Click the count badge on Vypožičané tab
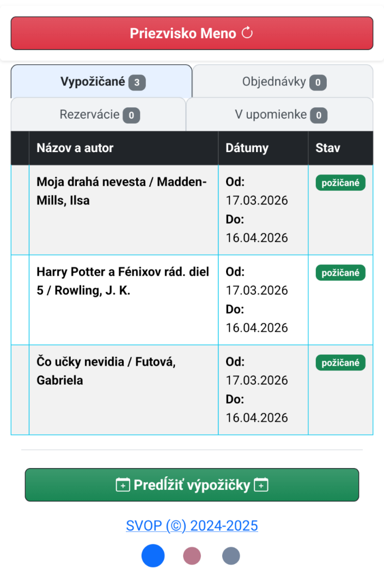 coord(137,82)
